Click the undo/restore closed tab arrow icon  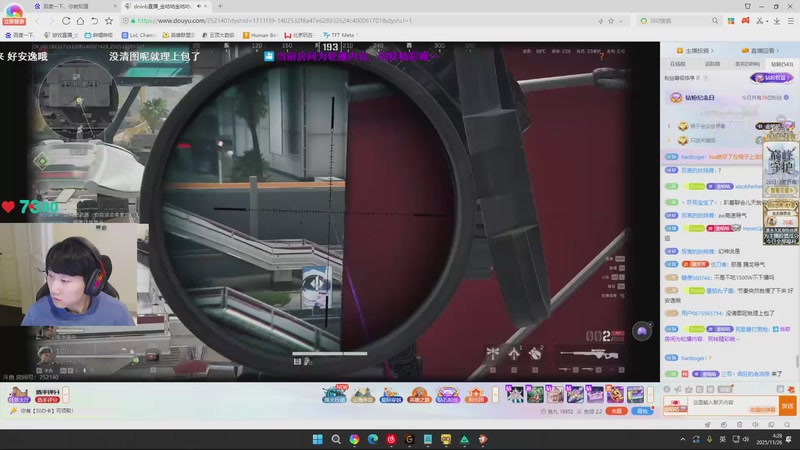tap(94, 21)
